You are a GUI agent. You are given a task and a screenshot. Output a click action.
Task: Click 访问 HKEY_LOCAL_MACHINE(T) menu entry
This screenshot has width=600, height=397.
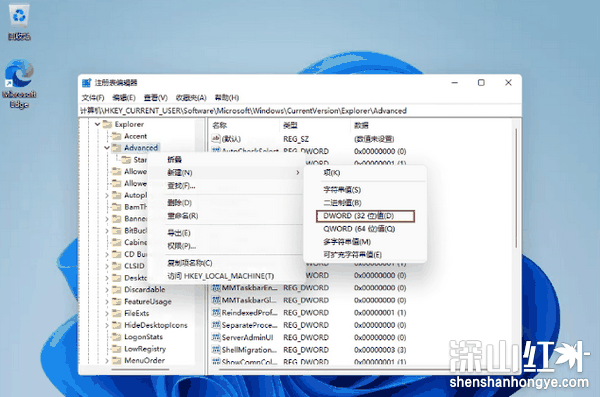(226, 276)
